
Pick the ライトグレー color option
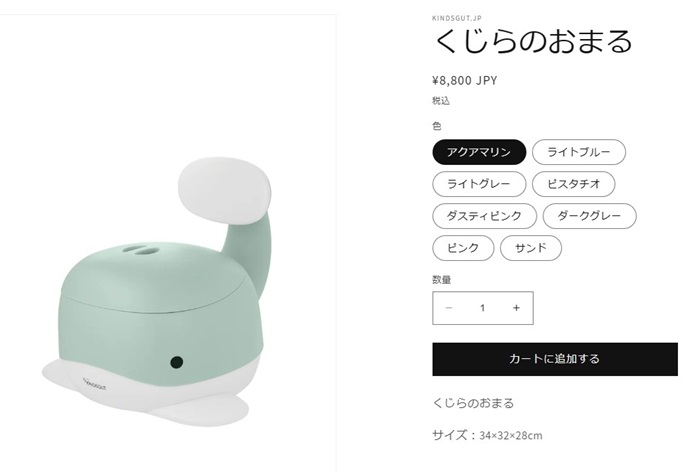click(479, 184)
